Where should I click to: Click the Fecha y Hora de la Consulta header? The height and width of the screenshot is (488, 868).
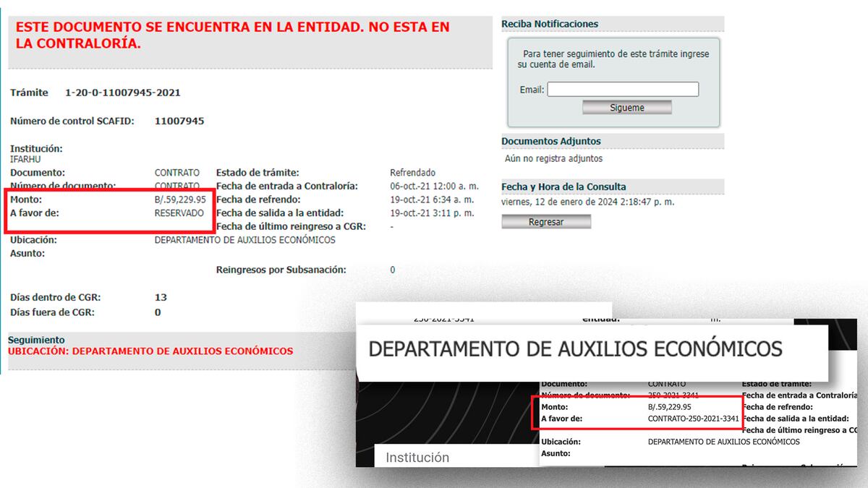point(563,187)
